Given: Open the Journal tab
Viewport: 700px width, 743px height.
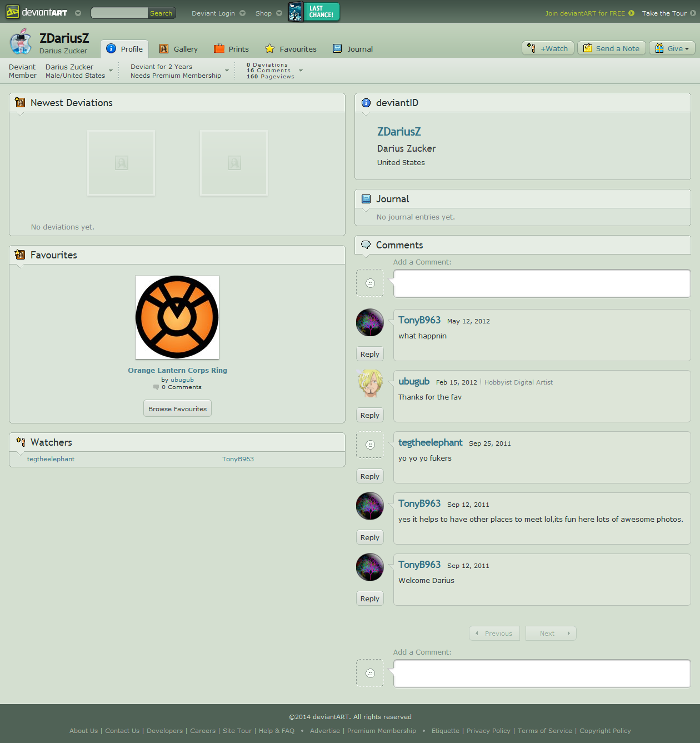Looking at the screenshot, I should [x=353, y=49].
